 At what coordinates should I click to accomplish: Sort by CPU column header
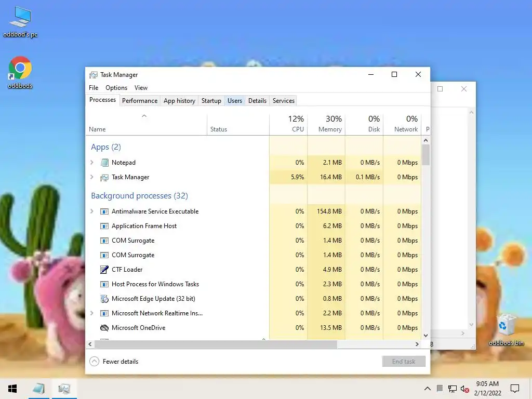coord(288,125)
